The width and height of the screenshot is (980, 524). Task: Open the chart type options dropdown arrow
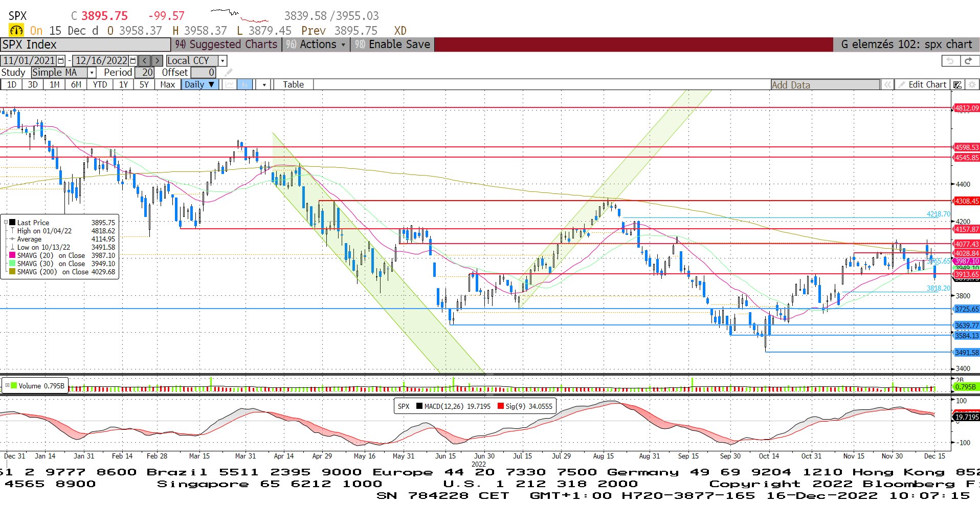[264, 84]
